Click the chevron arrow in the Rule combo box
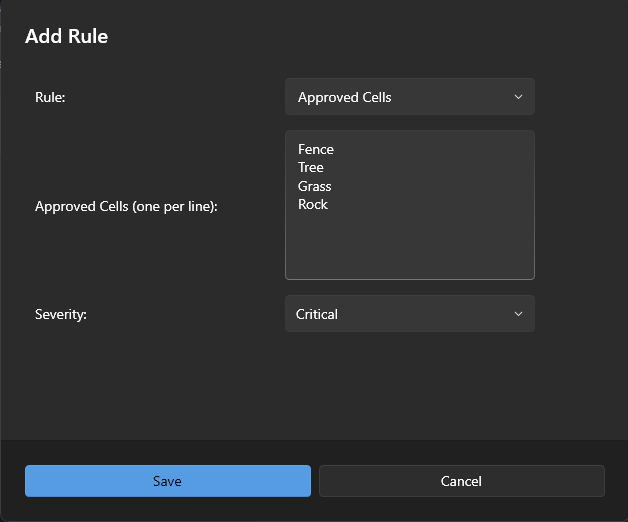628x522 pixels. point(518,97)
